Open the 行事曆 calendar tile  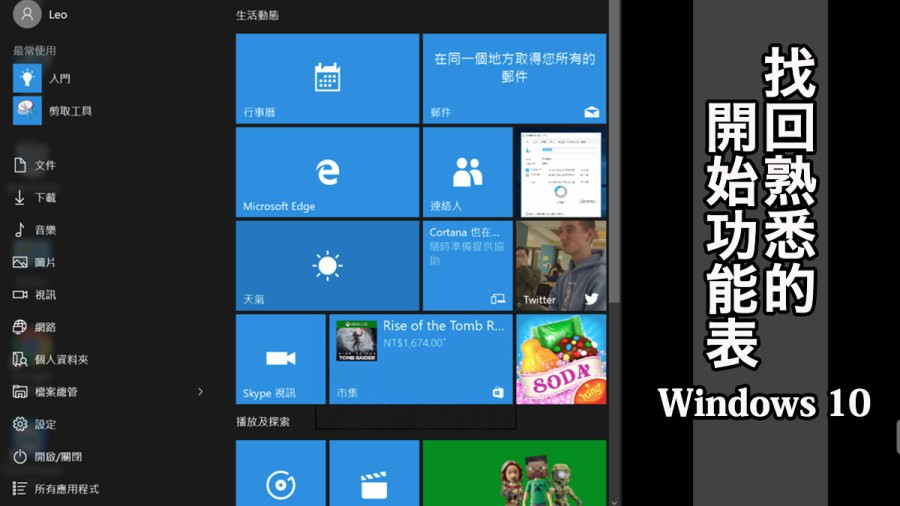tap(327, 79)
